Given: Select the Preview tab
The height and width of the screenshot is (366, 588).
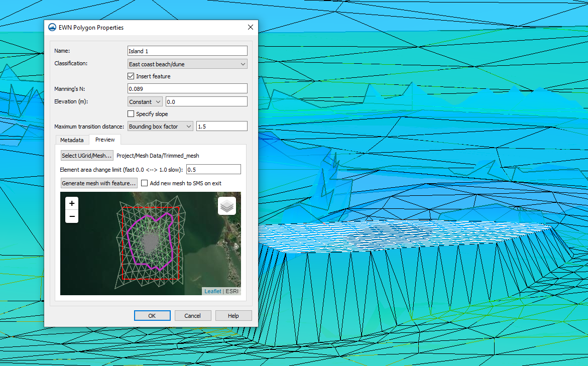Looking at the screenshot, I should click(x=105, y=140).
